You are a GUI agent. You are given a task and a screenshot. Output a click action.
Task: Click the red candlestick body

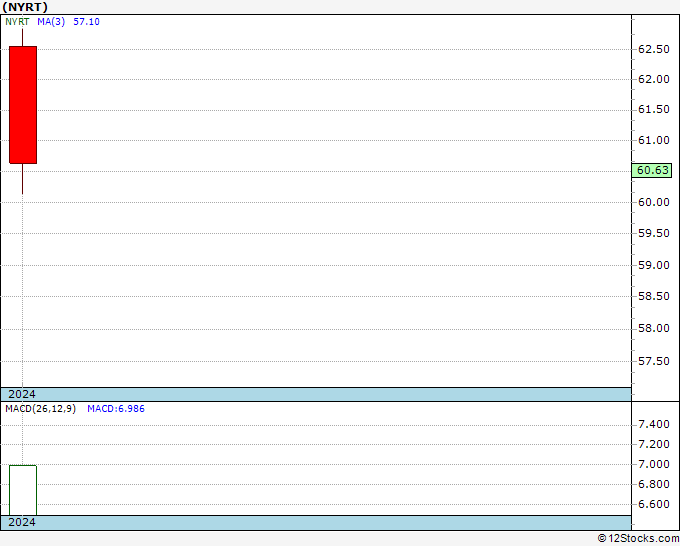pos(23,105)
